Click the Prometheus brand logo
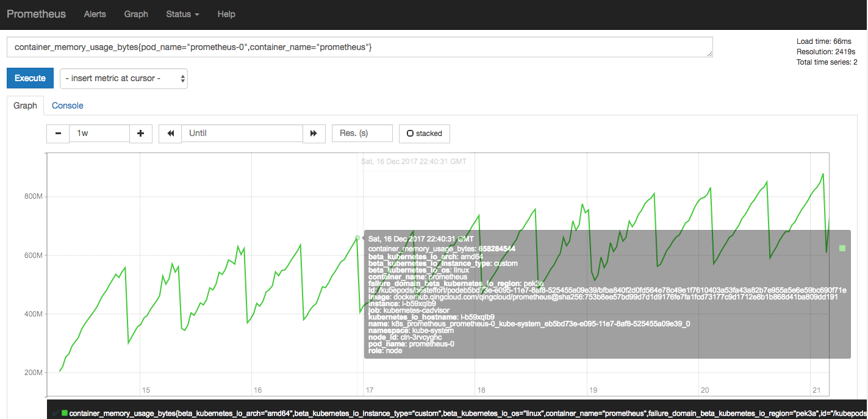This screenshot has height=419, width=868. [36, 14]
